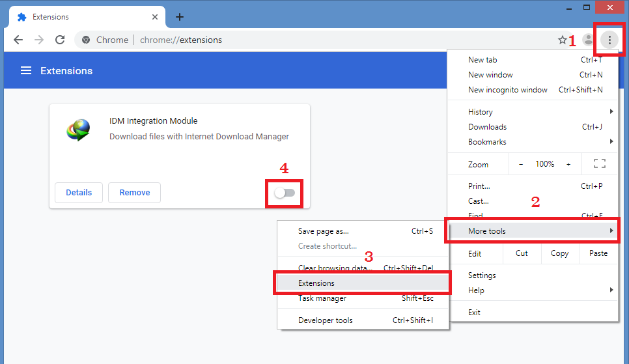Image resolution: width=629 pixels, height=364 pixels.
Task: Expand the More tools submenu
Action: pos(533,231)
